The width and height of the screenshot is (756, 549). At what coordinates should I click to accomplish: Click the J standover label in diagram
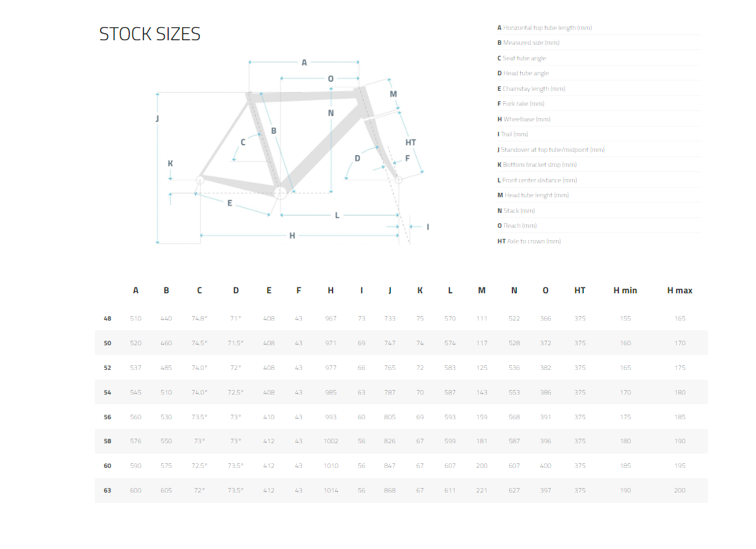[157, 119]
